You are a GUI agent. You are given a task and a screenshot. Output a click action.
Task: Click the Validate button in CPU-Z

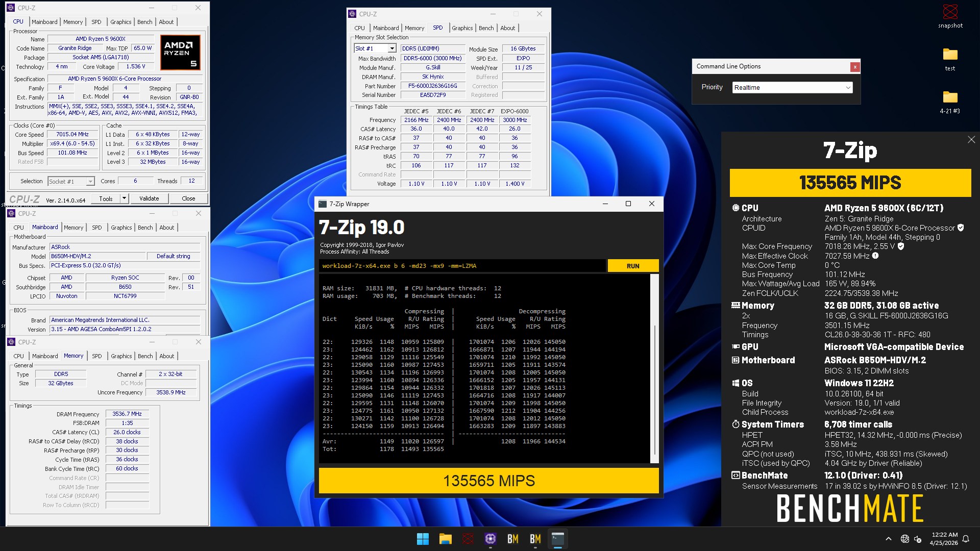[x=149, y=198]
